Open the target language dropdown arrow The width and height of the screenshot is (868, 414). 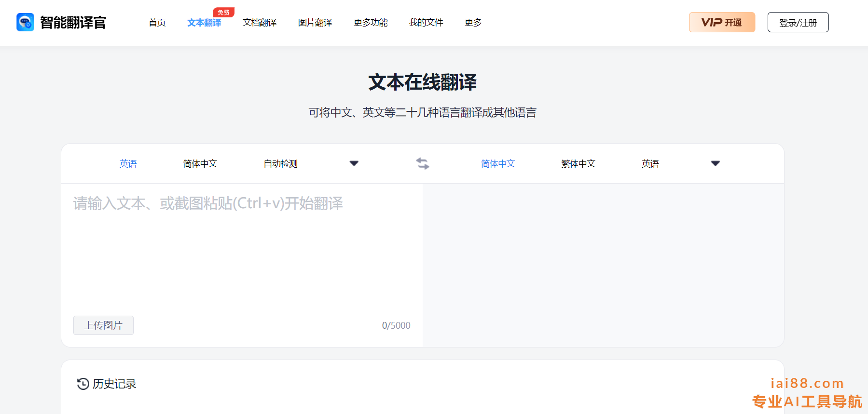coord(715,163)
